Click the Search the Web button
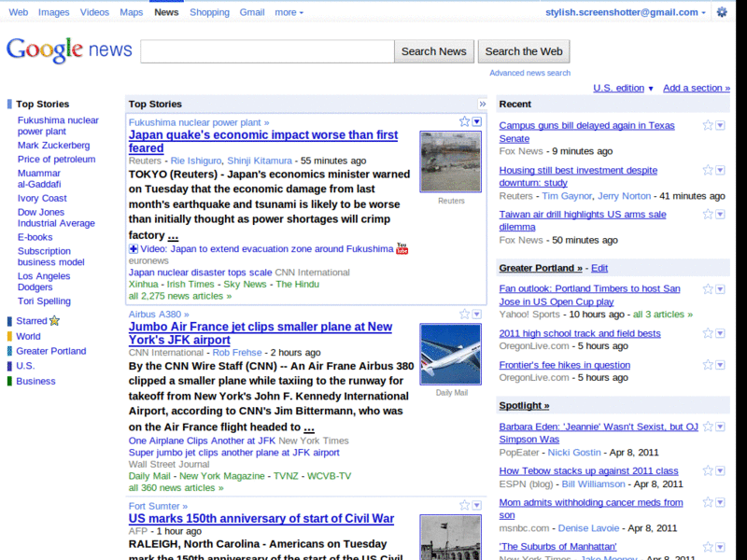This screenshot has height=560, width=747. pos(524,51)
